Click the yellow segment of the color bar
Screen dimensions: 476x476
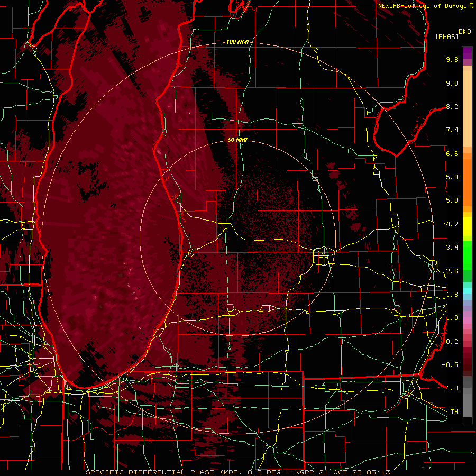point(467,226)
